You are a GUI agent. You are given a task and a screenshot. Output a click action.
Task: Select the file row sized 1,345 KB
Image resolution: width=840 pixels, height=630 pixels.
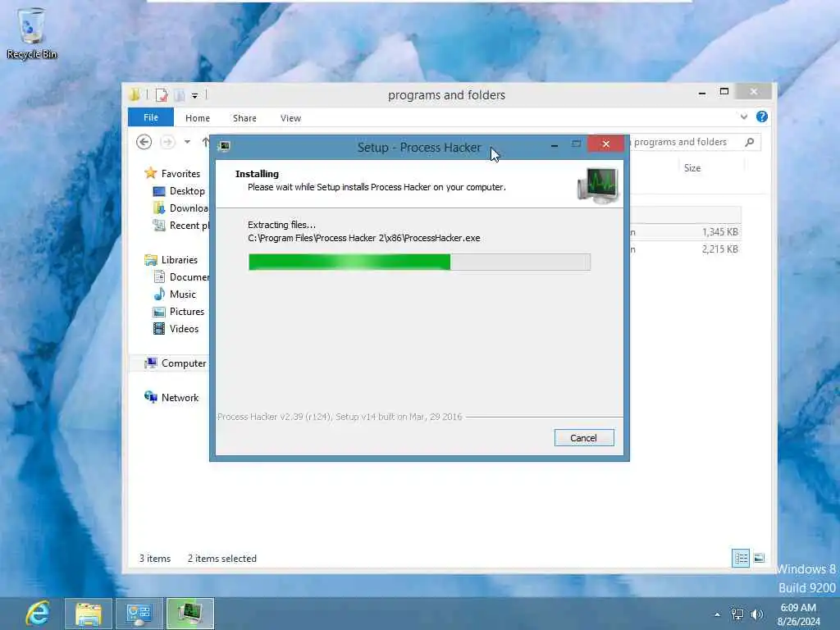click(686, 232)
